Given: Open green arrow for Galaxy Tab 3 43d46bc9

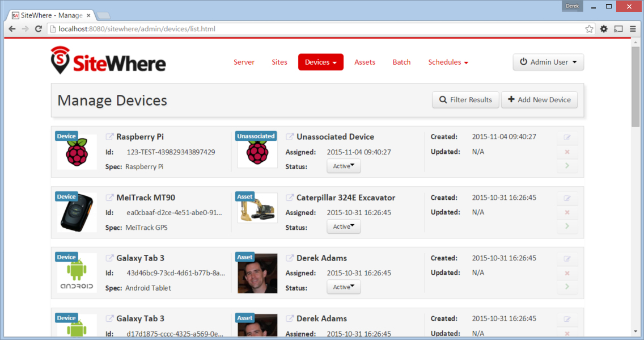Looking at the screenshot, I should click(567, 287).
